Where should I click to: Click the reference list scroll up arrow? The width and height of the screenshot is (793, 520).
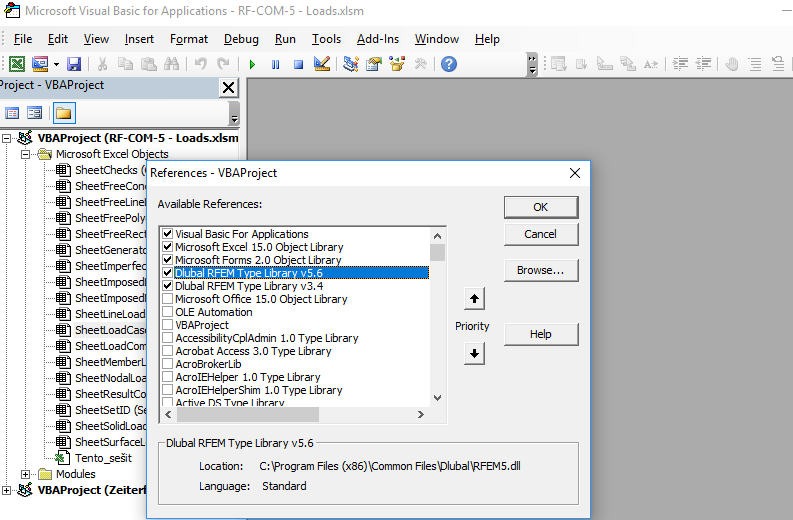click(x=437, y=236)
